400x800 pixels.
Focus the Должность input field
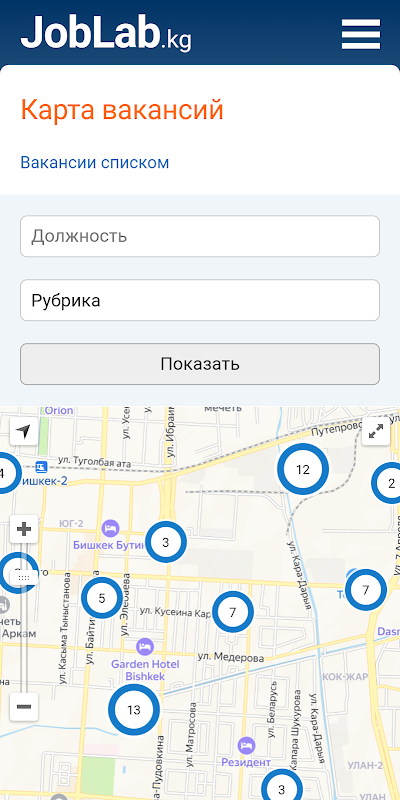pyautogui.click(x=200, y=236)
